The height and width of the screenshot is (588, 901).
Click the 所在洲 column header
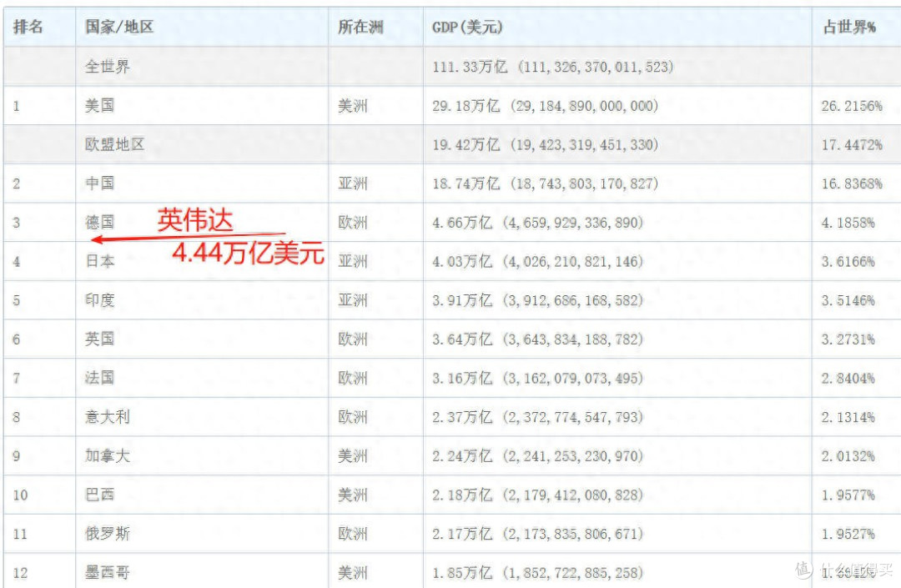click(x=360, y=27)
